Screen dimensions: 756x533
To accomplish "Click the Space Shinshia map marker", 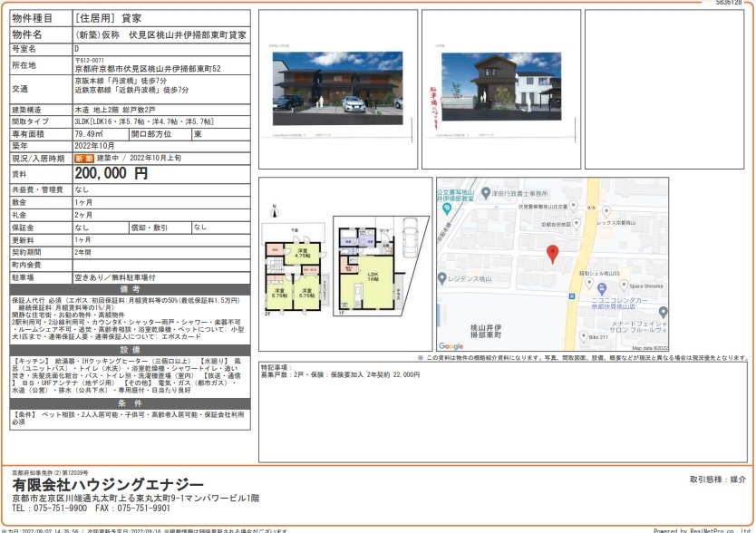I will 623,286.
